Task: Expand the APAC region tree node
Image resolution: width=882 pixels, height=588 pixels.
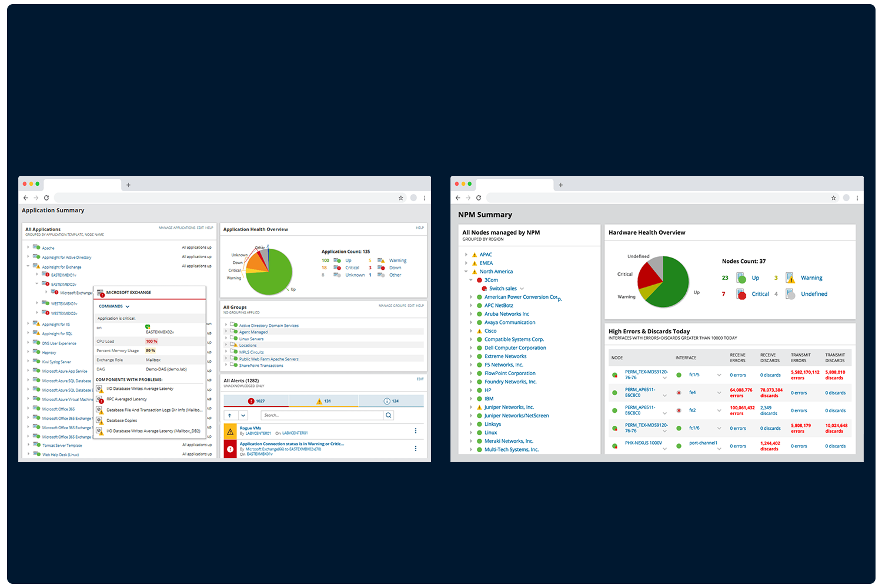Action: [466, 255]
